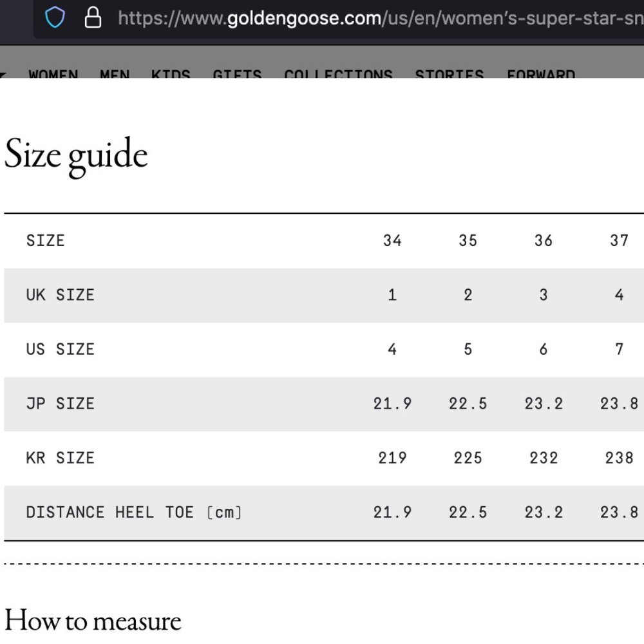Click size 37 in the SIZE row
The width and height of the screenshot is (644, 644).
[x=619, y=241]
